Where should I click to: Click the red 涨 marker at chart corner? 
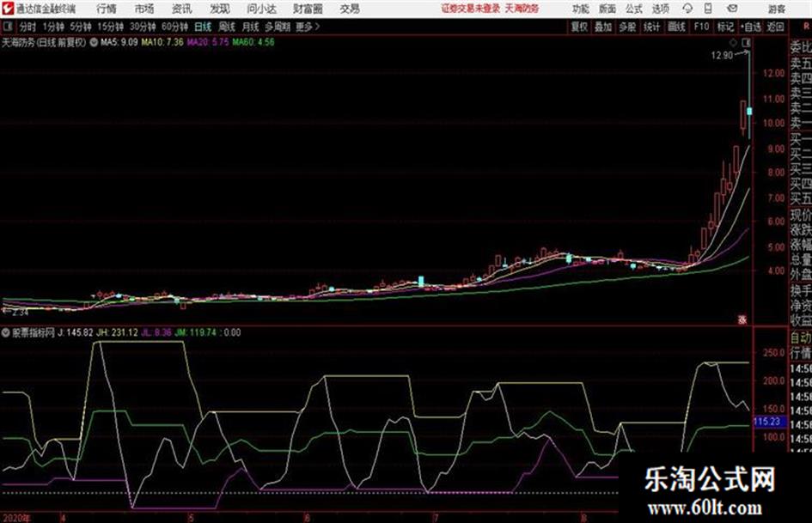pyautogui.click(x=742, y=320)
